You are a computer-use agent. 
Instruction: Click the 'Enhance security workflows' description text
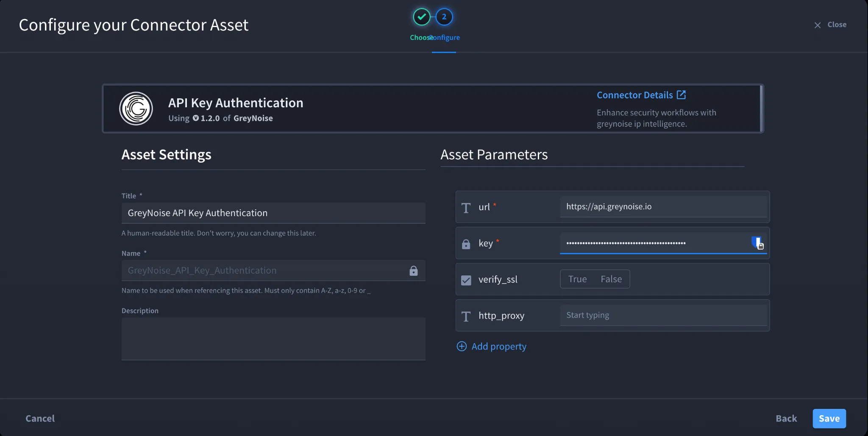657,118
